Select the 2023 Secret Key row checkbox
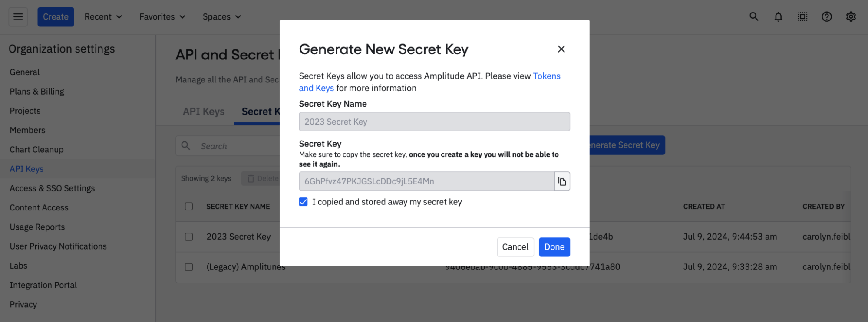Screen dimensions: 868x322 coord(189,237)
